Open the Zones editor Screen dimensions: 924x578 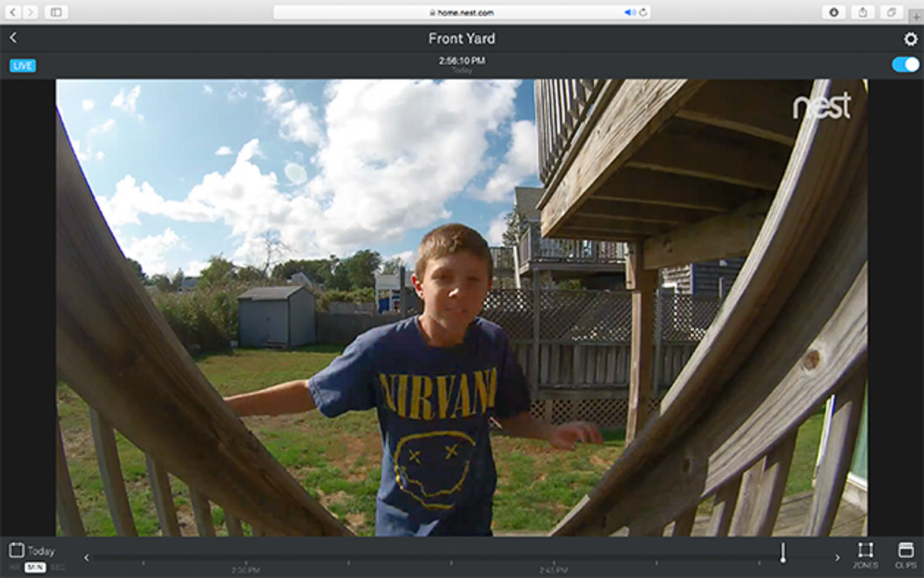865,555
